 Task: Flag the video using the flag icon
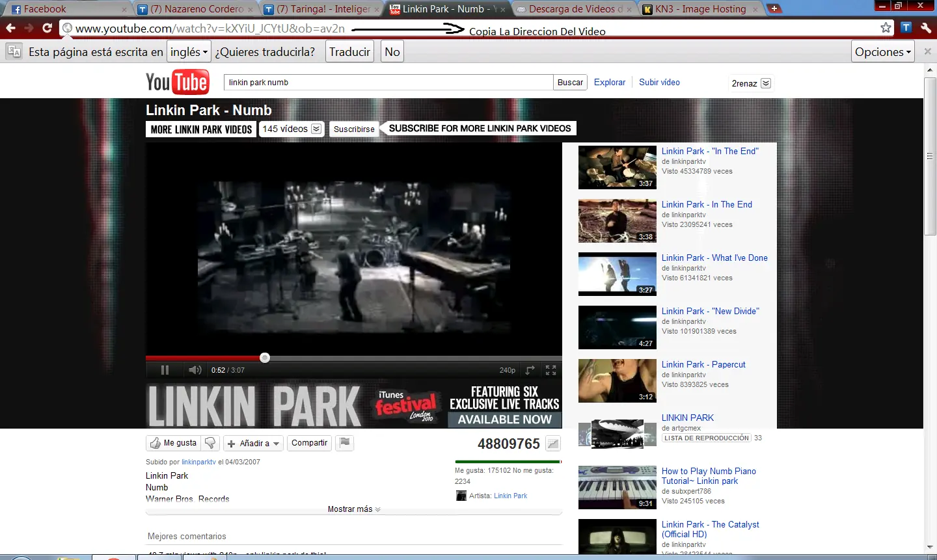[344, 443]
